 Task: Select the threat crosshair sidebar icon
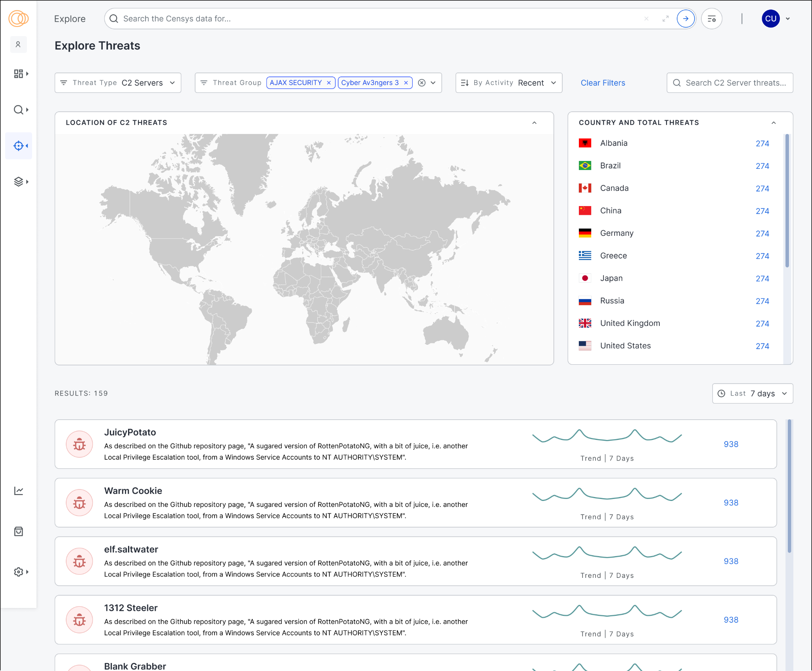pos(18,146)
